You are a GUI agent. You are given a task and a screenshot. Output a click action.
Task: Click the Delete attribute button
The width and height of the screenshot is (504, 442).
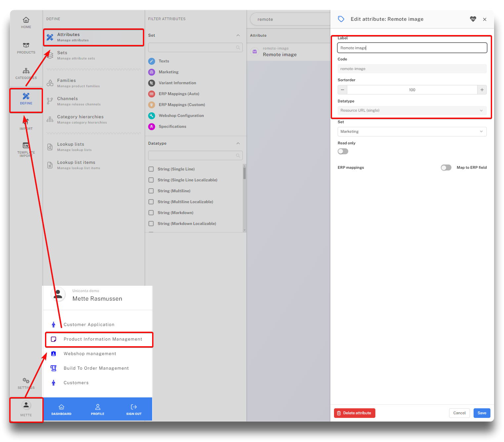(x=355, y=413)
